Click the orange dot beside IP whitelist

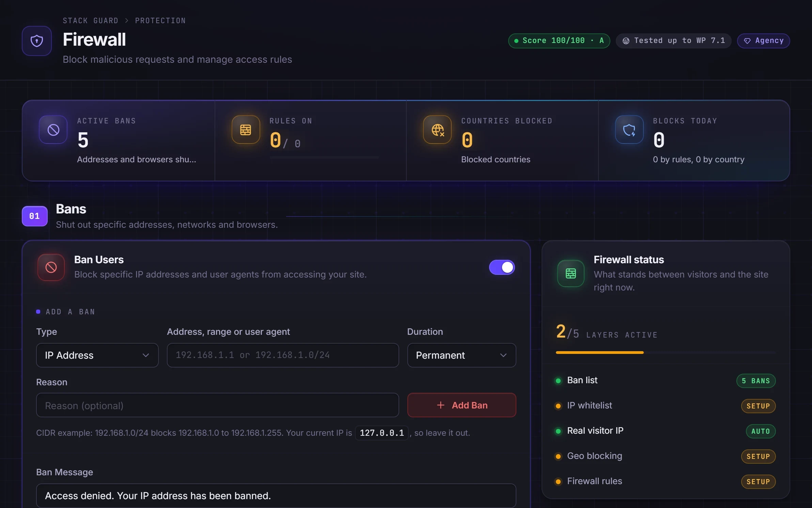[x=558, y=406]
